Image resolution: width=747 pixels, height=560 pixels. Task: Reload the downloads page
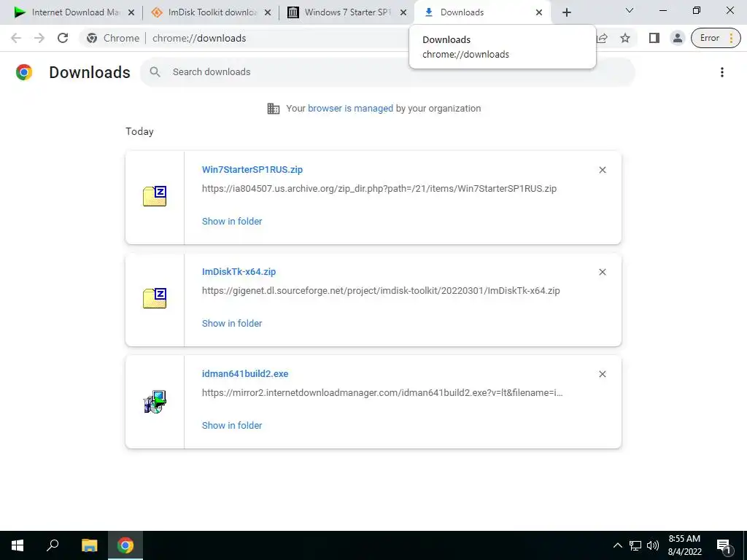63,38
